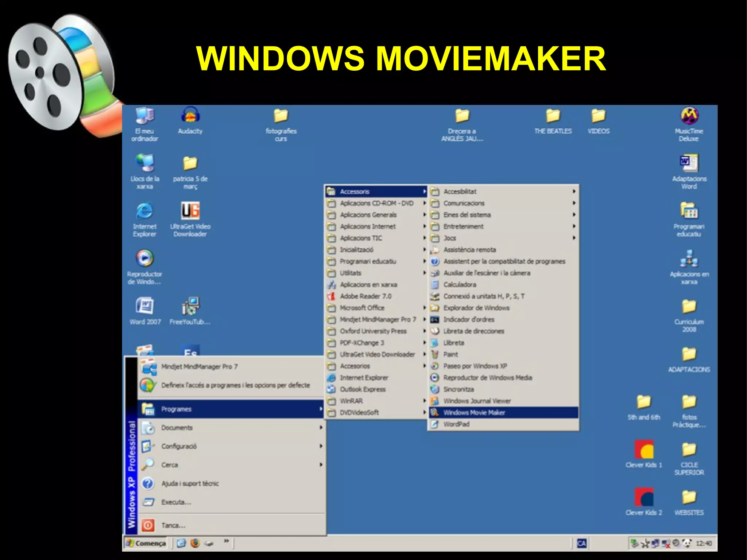Viewport: 747px width, 560px height.
Task: Open Adaptacions Word document icon
Action: (689, 172)
